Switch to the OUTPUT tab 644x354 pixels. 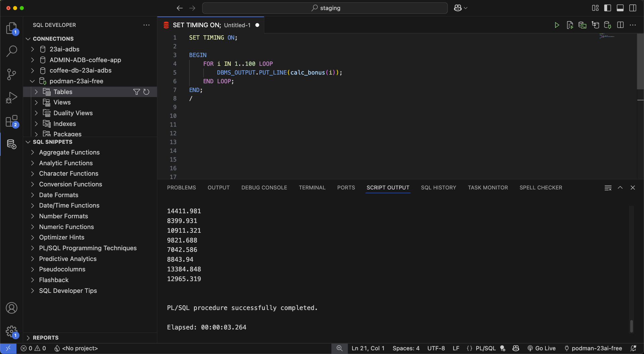click(218, 188)
